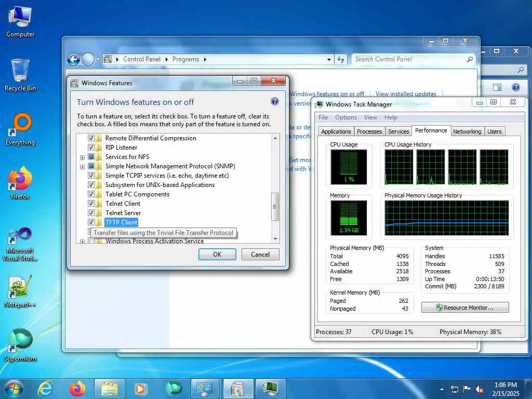Switch to the Applications tab
Image resolution: width=532 pixels, height=399 pixels.
pyautogui.click(x=336, y=131)
